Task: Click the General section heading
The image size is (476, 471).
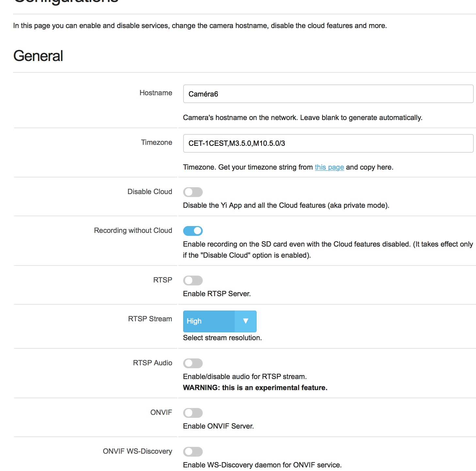Action: pos(38,56)
